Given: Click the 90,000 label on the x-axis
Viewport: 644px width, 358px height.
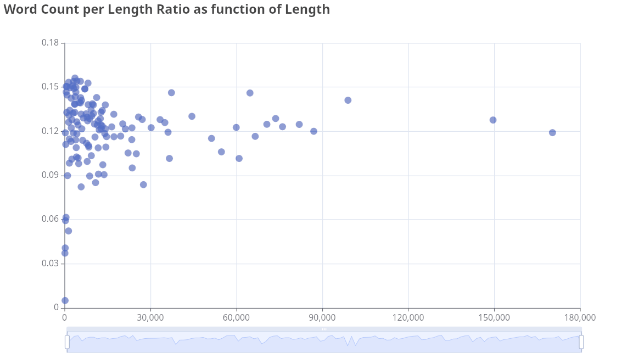Looking at the screenshot, I should (x=322, y=318).
